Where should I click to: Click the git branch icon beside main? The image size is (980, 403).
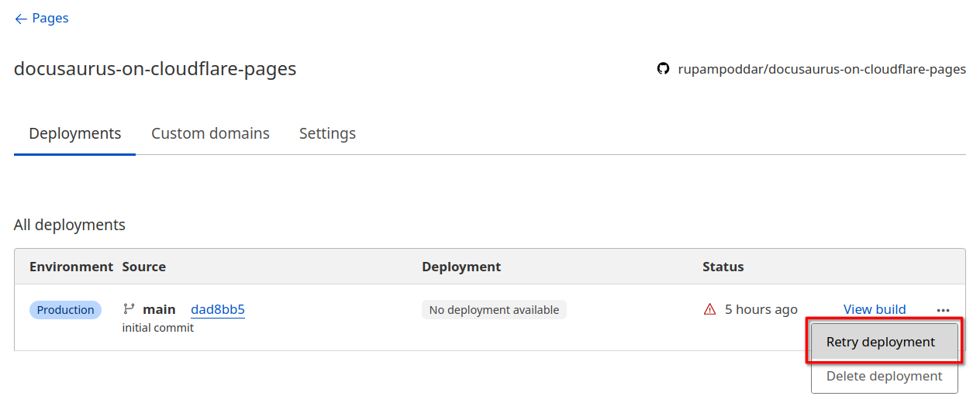129,309
